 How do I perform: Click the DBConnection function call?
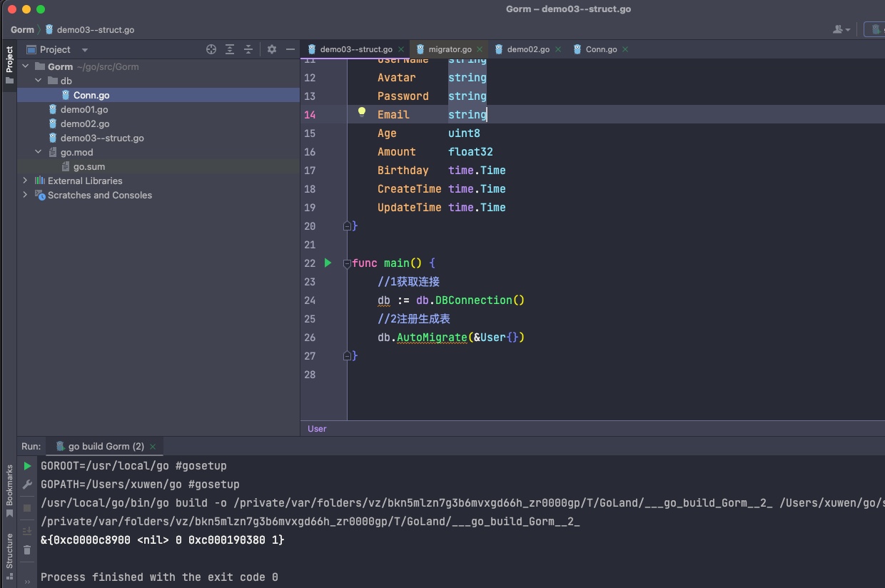click(x=474, y=300)
